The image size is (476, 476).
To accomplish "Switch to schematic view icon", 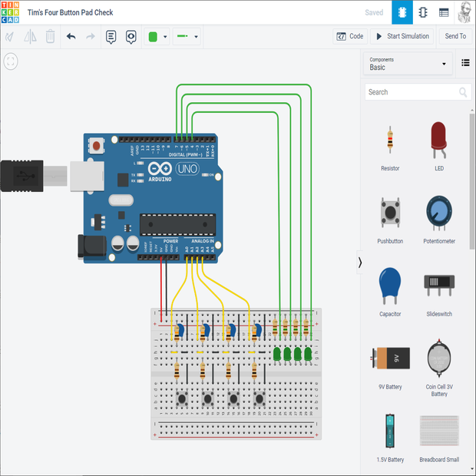I will pyautogui.click(x=422, y=12).
